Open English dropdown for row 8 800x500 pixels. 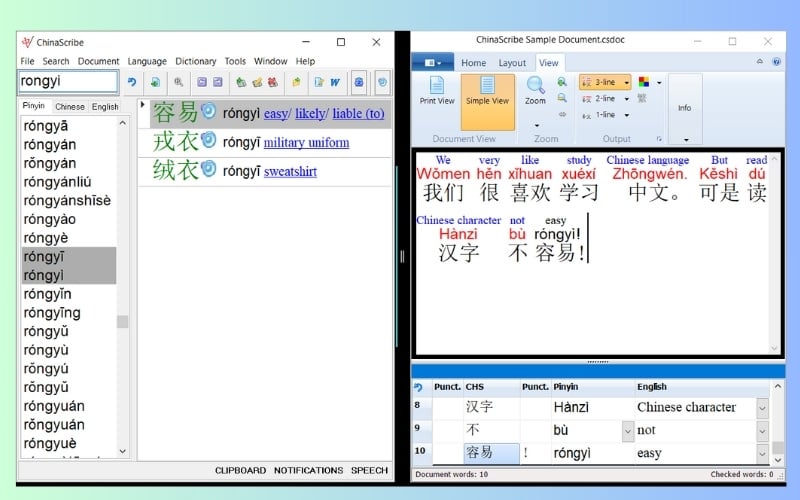point(762,408)
